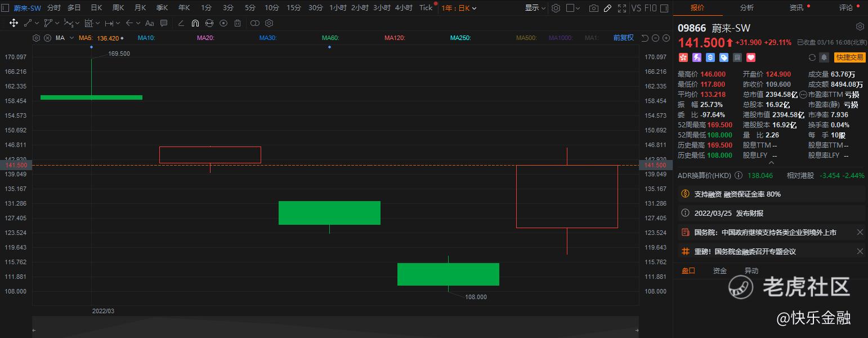Enter fullscreen chart mode
868x338 pixels.
pos(621,8)
